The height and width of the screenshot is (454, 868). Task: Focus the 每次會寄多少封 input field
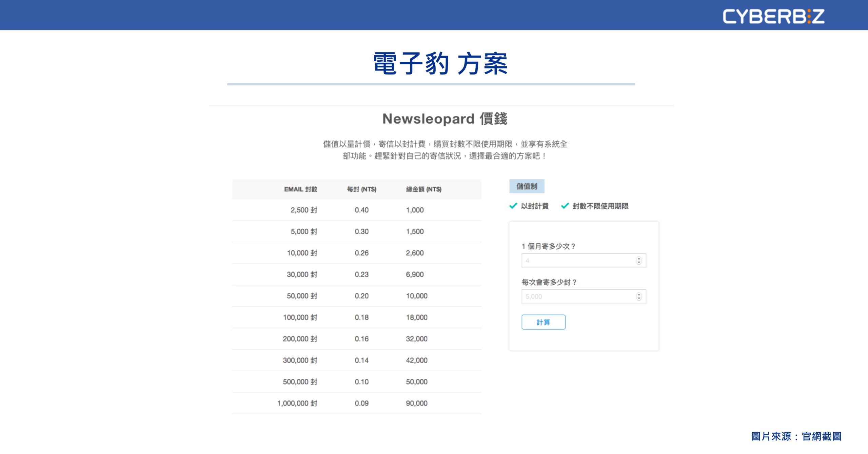[584, 296]
